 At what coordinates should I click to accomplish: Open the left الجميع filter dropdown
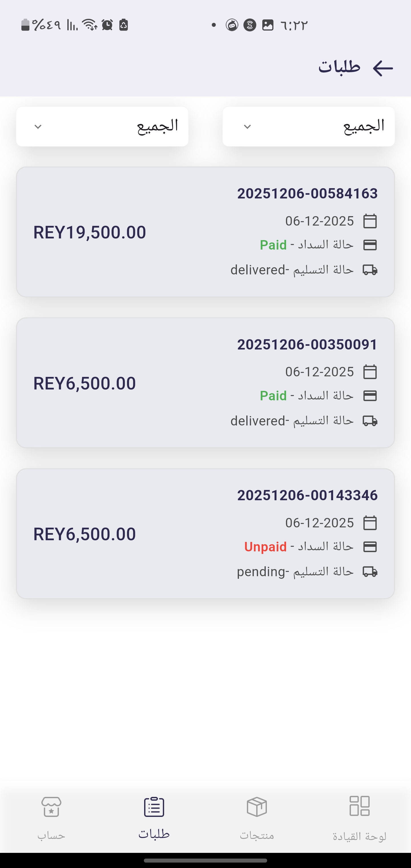(102, 126)
